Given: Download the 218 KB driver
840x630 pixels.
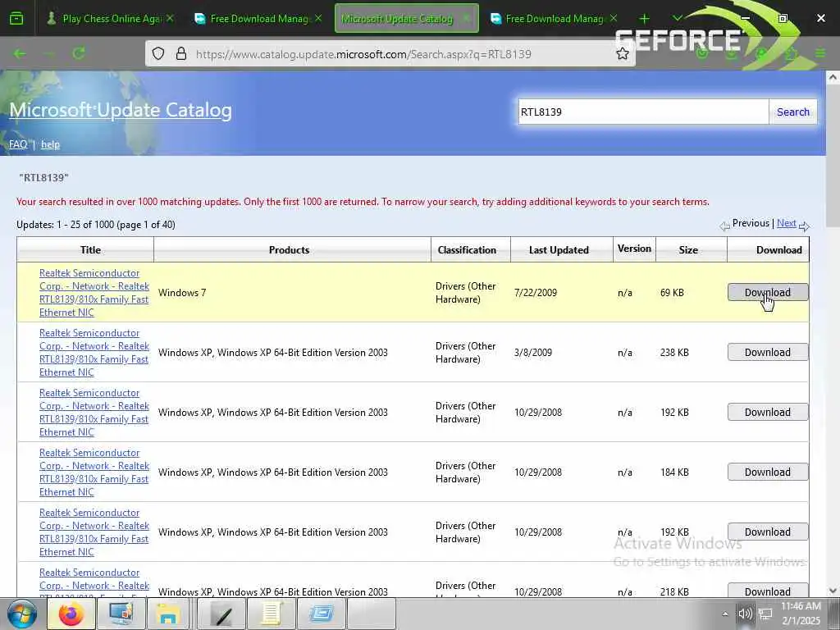Looking at the screenshot, I should pos(768,591).
